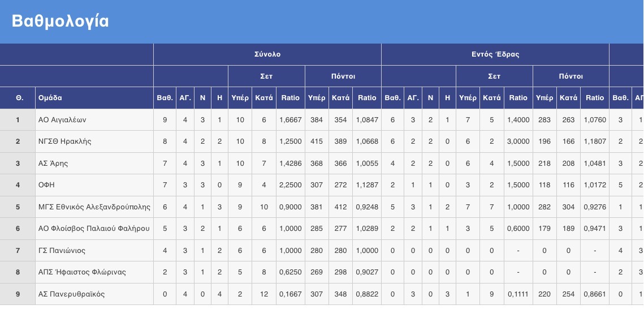This screenshot has height=322, width=644.
Task: Open the ΑΣ Πανερυθραϊκός team entry
Action: [71, 294]
